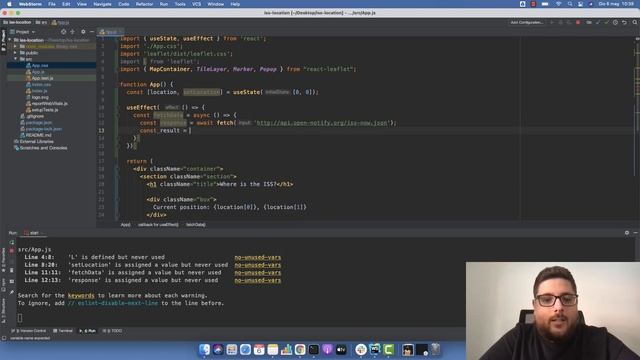Click the keywords link in console
640x360 pixels.
tap(81, 296)
